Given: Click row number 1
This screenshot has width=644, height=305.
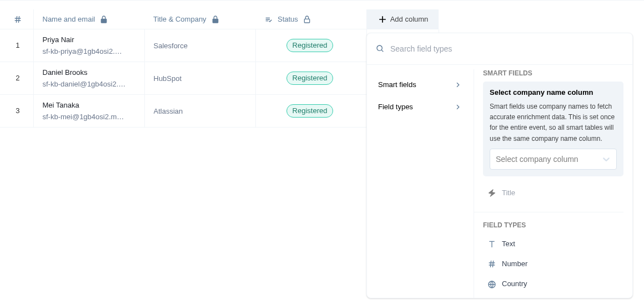Looking at the screenshot, I should (x=18, y=45).
